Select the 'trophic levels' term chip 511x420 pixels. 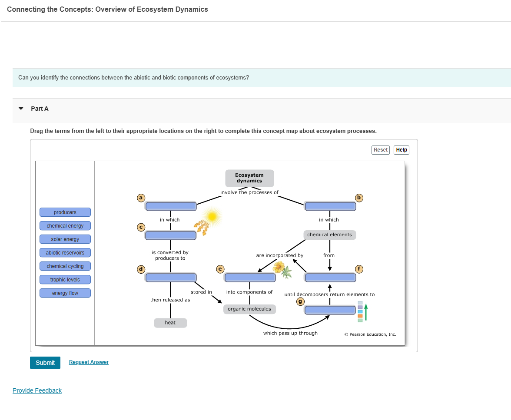click(65, 279)
